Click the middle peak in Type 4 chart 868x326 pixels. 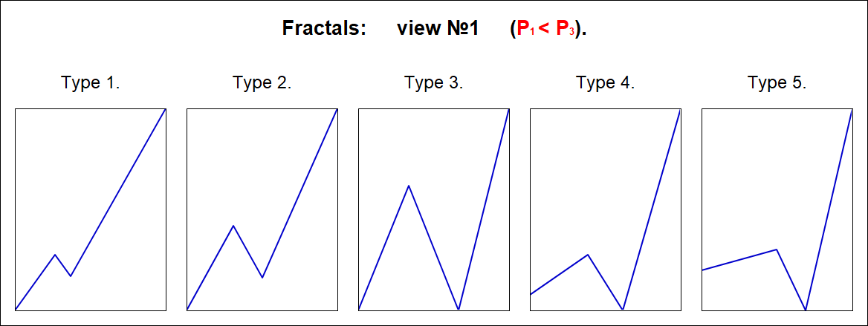click(588, 255)
